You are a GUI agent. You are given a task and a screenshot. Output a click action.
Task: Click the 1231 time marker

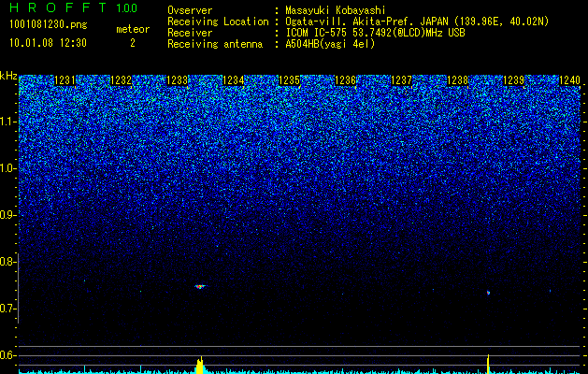[x=65, y=80]
